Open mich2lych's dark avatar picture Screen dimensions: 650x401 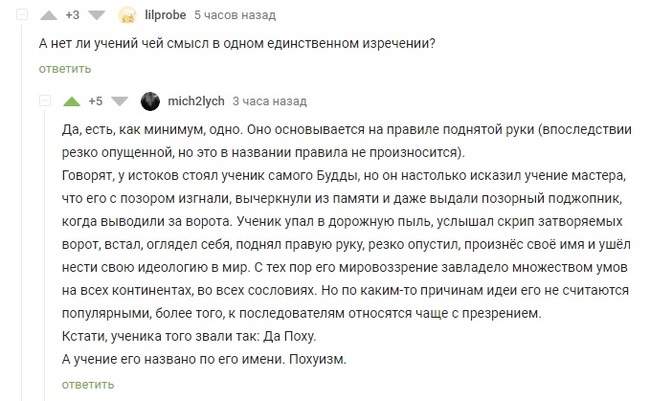(150, 101)
